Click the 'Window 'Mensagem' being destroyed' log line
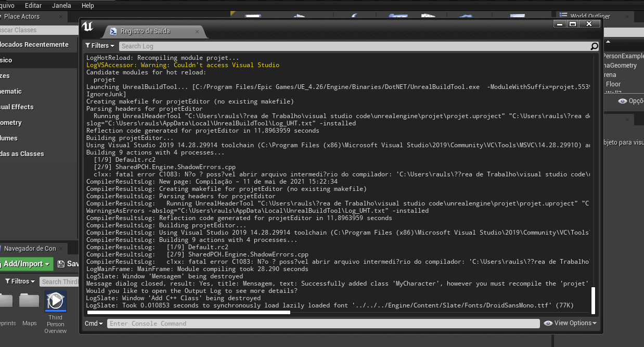Screen dimensions: 644x347 click(164, 276)
